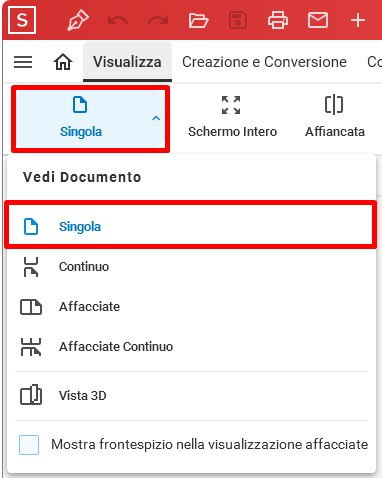Viewport: 382px width, 478px height.
Task: Open a file using the folder icon
Action: (x=198, y=20)
